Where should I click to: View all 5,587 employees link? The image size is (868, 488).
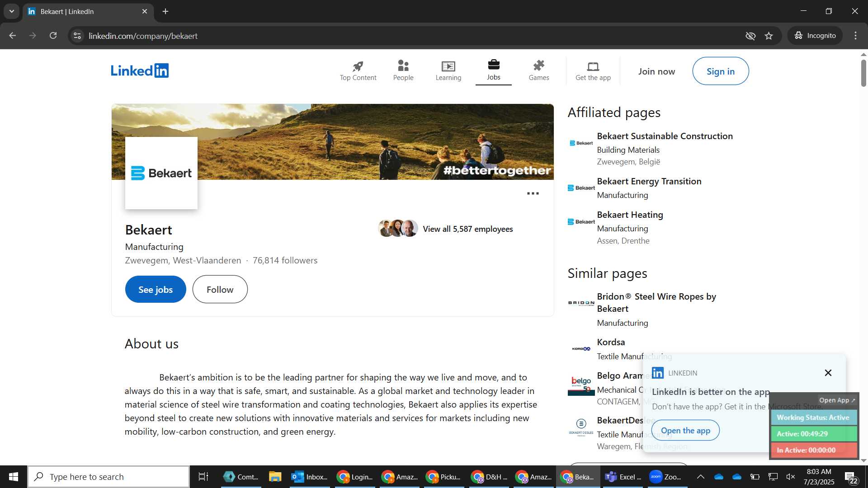[468, 229]
